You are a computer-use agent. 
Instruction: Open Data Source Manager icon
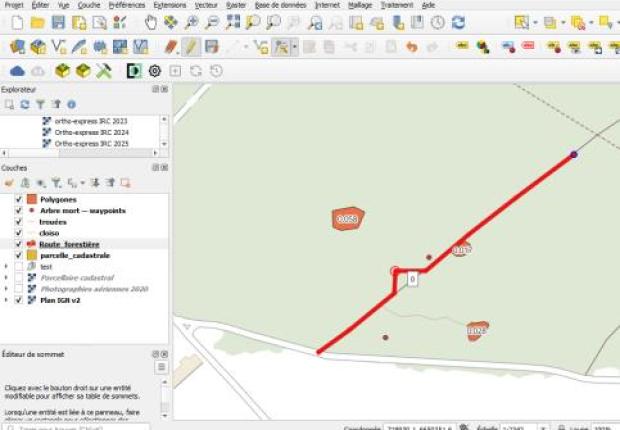coord(17,47)
